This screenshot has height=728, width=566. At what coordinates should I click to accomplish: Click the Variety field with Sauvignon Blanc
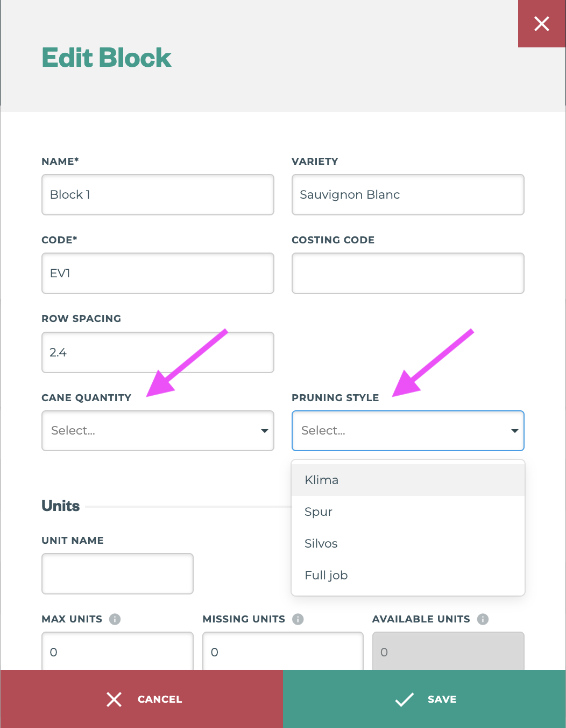(x=407, y=194)
